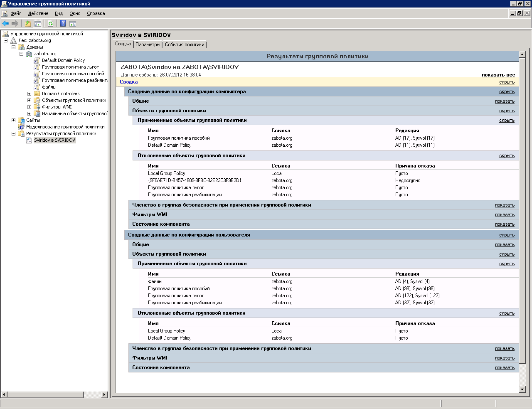Switch to the 'Параметры' tab
Viewport: 532px width, 409px height.
(x=148, y=44)
